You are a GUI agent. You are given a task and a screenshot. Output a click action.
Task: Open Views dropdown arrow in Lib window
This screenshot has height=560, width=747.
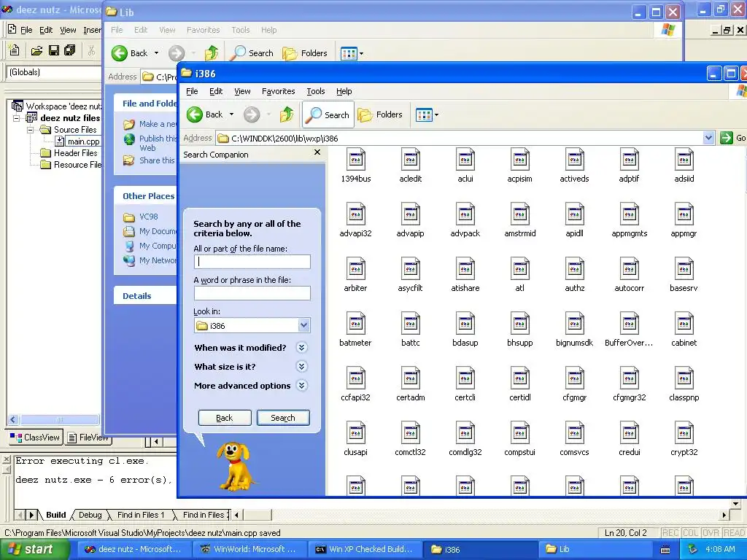[362, 53]
